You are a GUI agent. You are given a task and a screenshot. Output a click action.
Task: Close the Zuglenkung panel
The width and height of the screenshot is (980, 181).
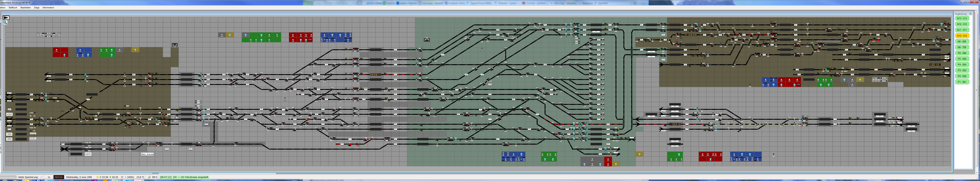tap(970, 14)
